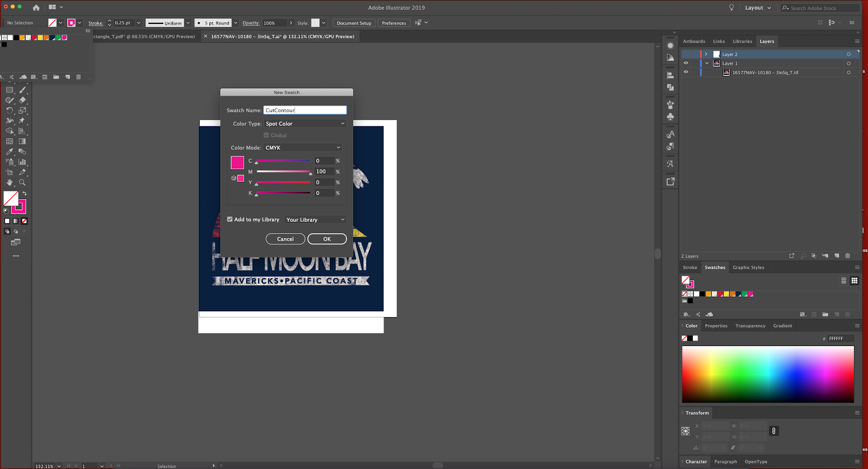868x469 pixels.
Task: Uncheck Add to my Library checkbox
Action: coord(230,219)
